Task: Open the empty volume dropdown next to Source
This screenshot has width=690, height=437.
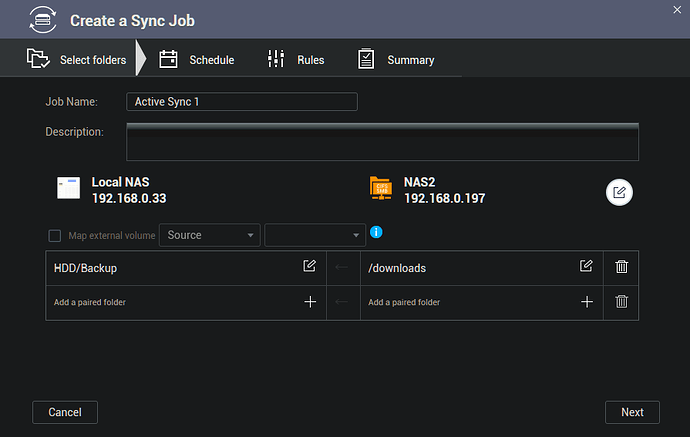Action: click(x=315, y=235)
